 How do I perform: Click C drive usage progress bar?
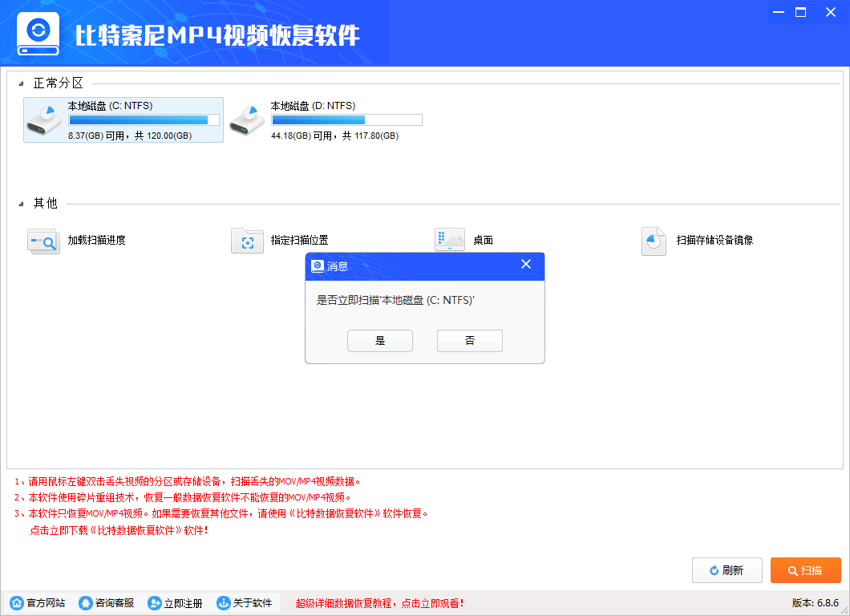[x=144, y=120]
